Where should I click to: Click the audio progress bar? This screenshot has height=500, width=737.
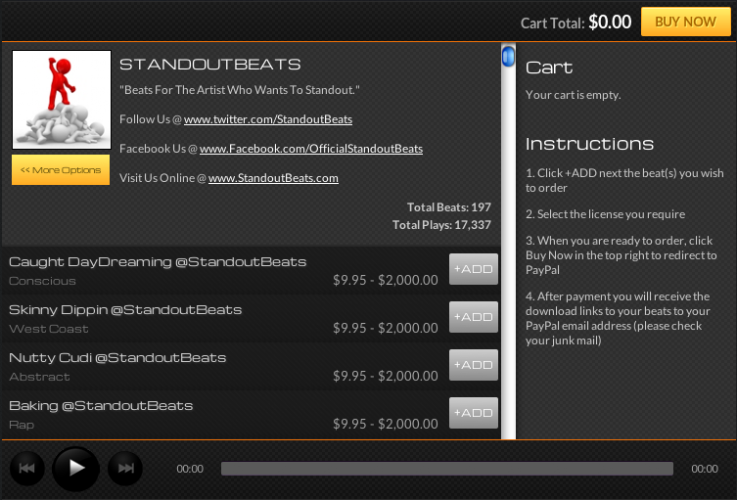click(447, 469)
